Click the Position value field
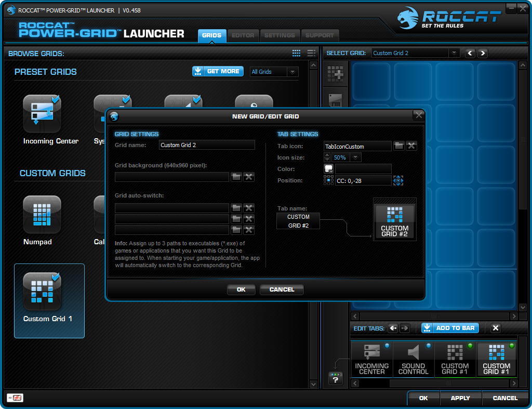The height and width of the screenshot is (409, 532). [x=363, y=180]
